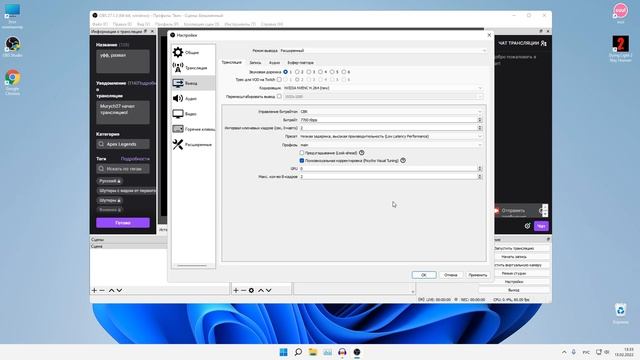Open the Recycle Bin on desktop
Screen dimensions: 640x360
tap(620, 313)
